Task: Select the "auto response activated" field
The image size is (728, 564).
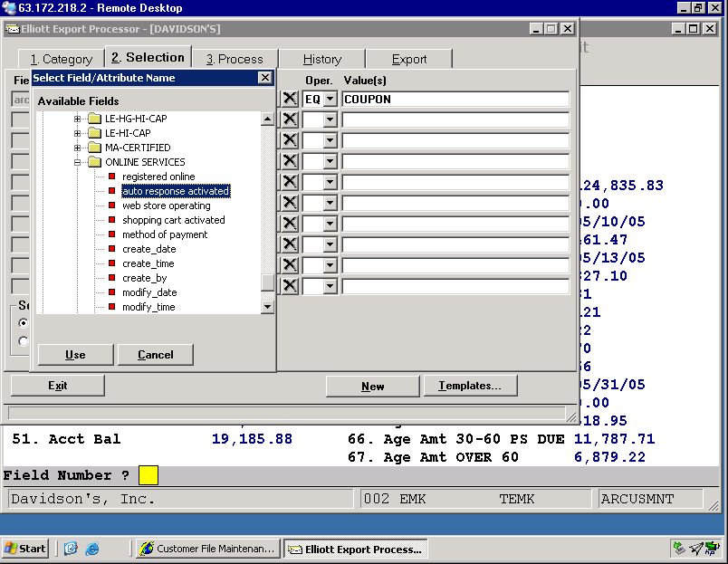Action: coord(176,191)
